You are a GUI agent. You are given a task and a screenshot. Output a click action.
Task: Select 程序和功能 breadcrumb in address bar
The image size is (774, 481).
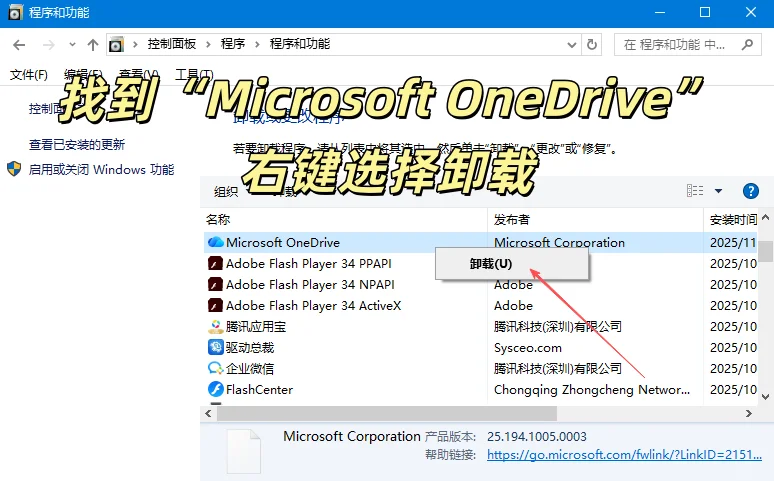(x=300, y=44)
